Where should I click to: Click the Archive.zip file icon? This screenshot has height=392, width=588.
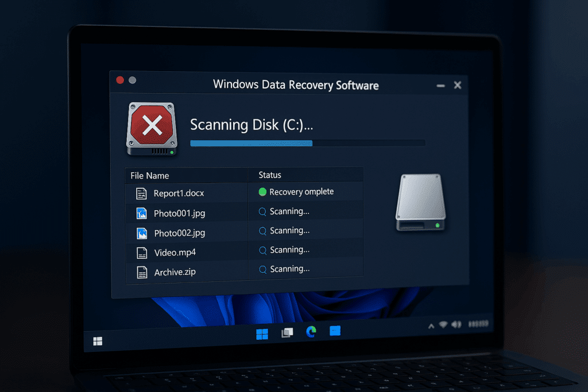click(x=142, y=271)
